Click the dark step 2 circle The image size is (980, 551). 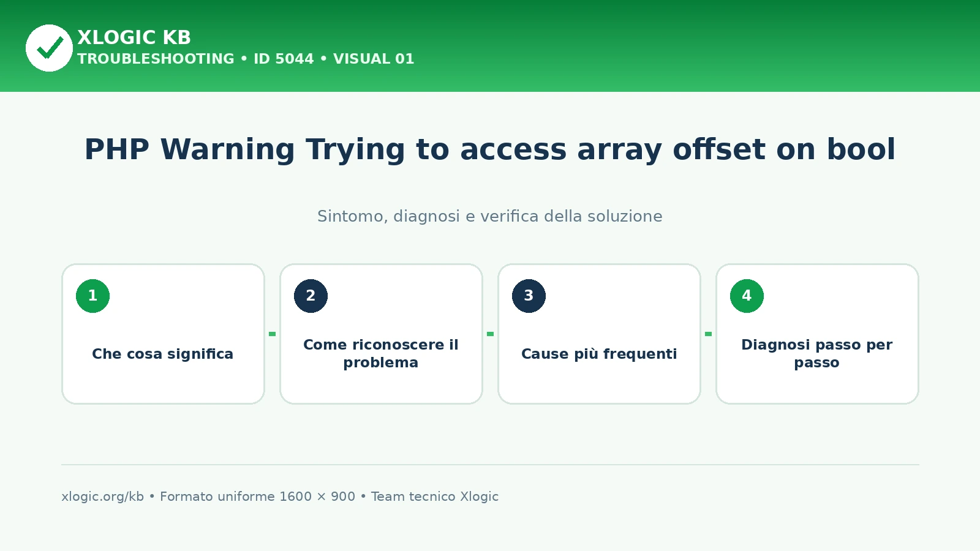point(311,296)
